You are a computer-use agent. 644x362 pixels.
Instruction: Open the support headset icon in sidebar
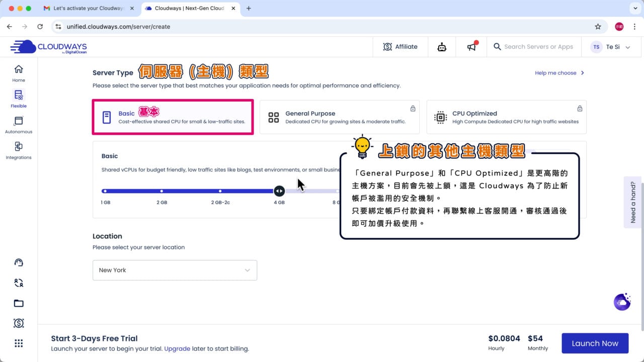tap(19, 262)
